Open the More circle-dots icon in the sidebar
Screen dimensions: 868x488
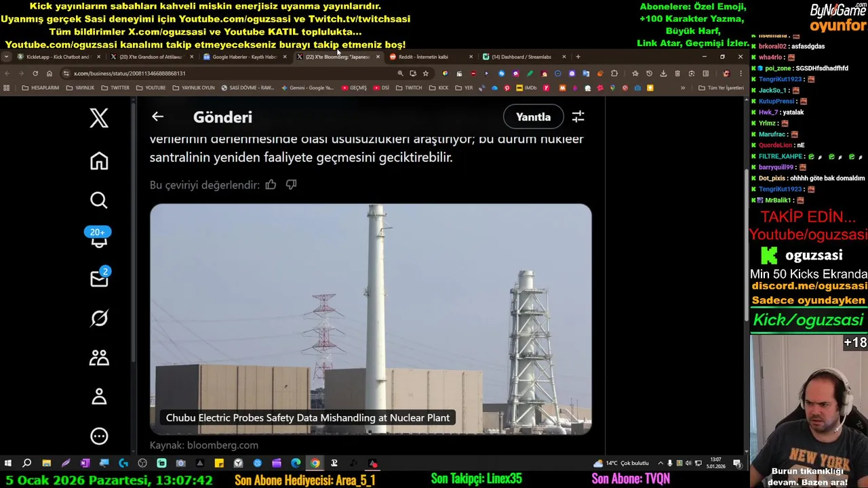click(99, 436)
